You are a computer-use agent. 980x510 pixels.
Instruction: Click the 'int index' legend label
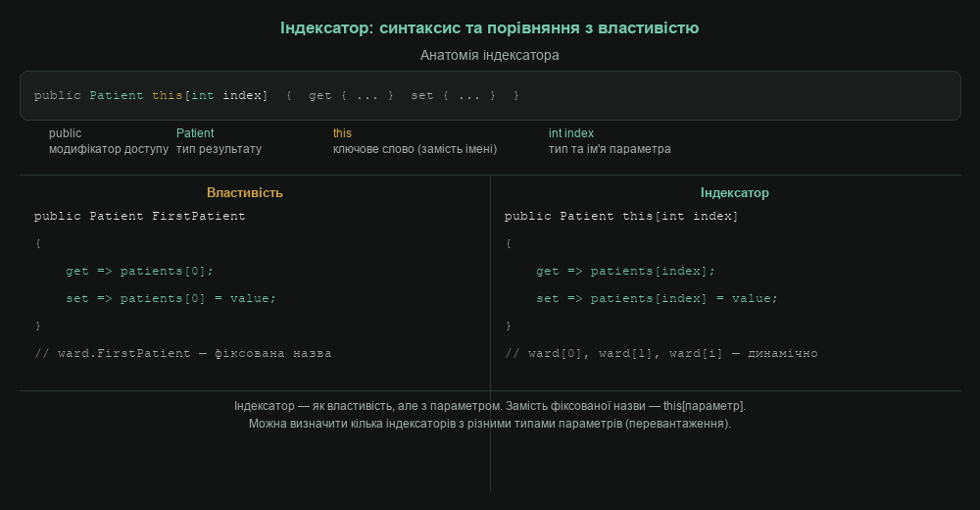(x=571, y=133)
